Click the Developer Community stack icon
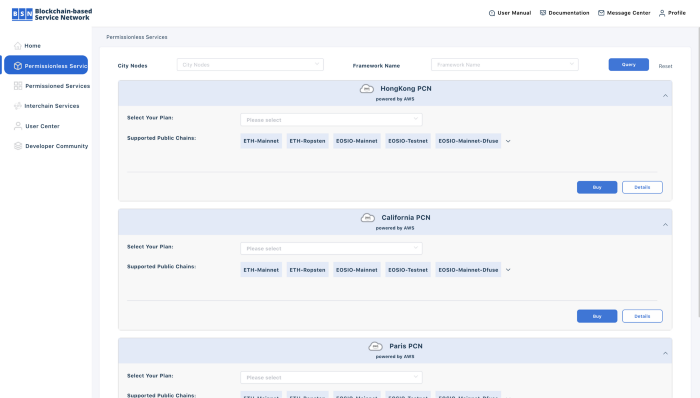This screenshot has height=398, width=700. (x=18, y=146)
